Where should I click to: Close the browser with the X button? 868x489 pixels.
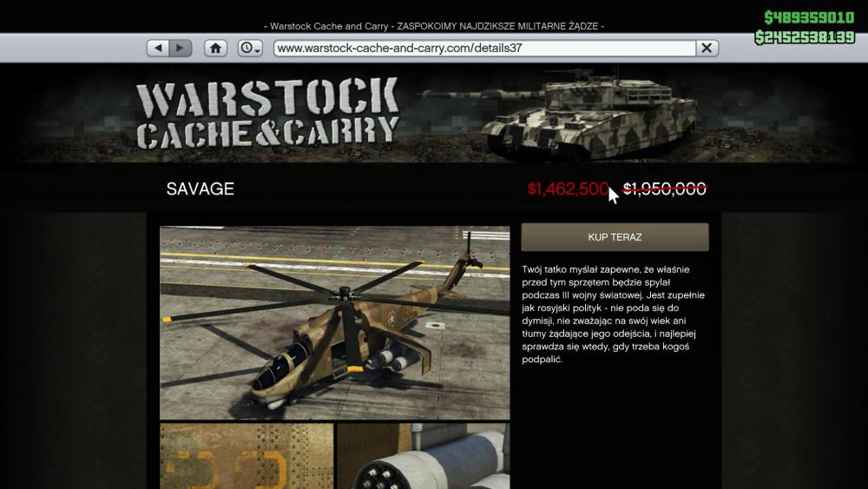[x=707, y=48]
